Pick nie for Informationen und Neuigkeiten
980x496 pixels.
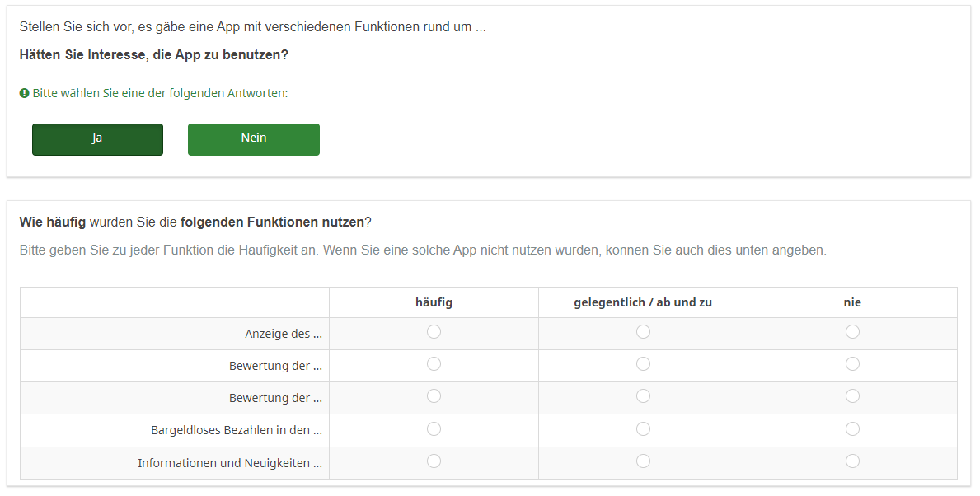[x=852, y=461]
